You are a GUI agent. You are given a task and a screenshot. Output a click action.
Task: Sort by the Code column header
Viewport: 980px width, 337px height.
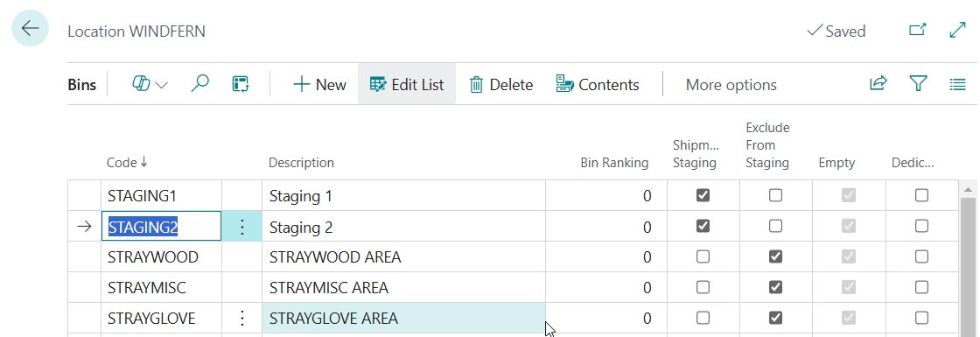click(127, 163)
